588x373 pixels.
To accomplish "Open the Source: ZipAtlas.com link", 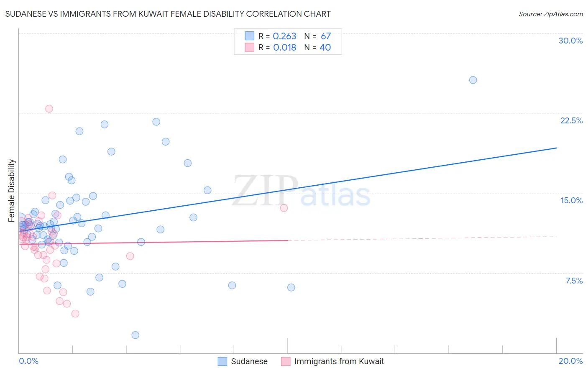I will click(x=551, y=14).
